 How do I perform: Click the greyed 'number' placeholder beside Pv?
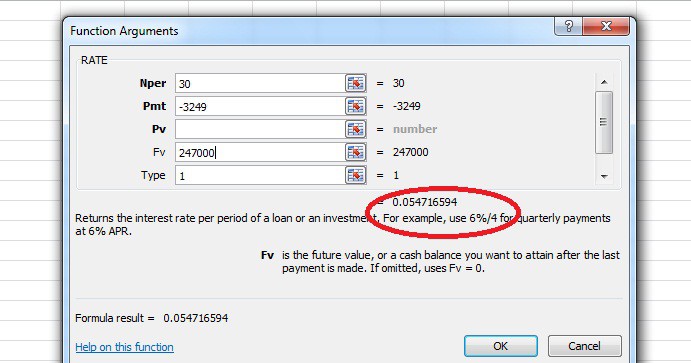pyautogui.click(x=415, y=129)
